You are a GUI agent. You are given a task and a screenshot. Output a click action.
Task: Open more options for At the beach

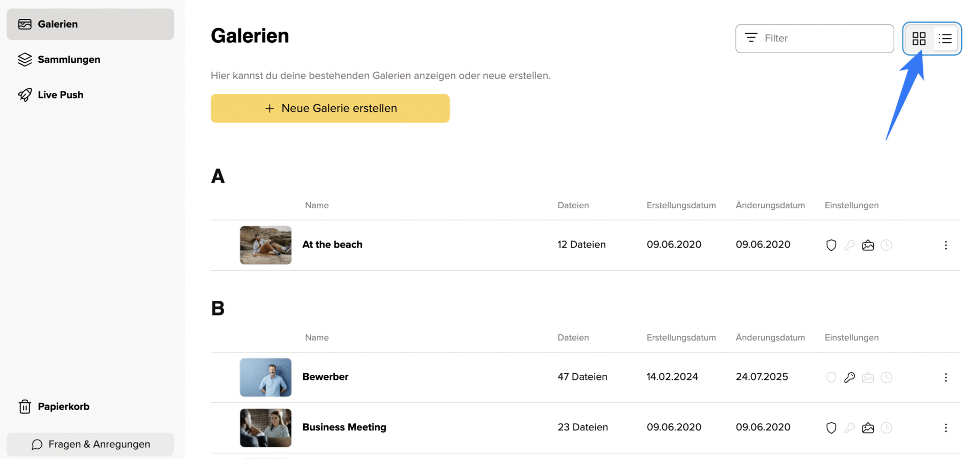point(946,245)
